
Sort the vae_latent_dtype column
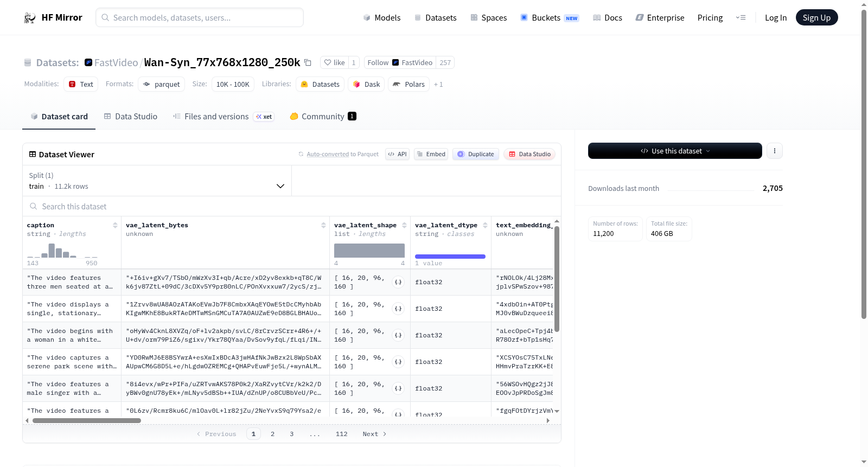(x=485, y=225)
